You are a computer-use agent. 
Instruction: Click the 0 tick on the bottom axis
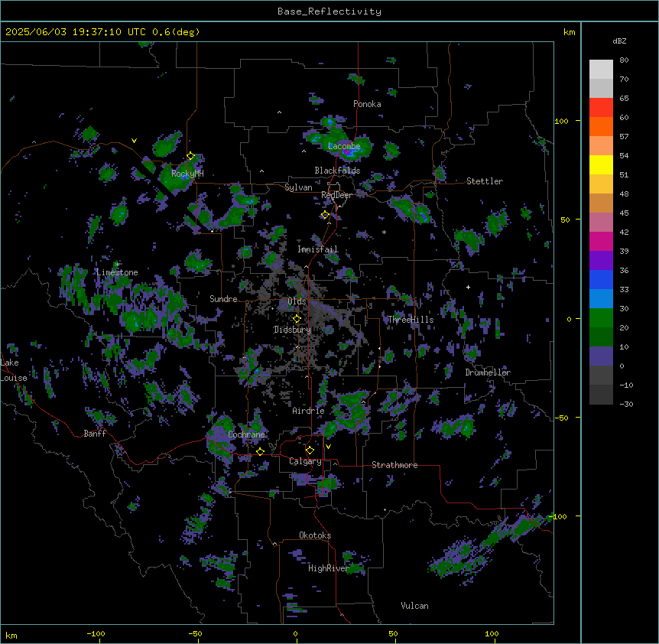(295, 633)
